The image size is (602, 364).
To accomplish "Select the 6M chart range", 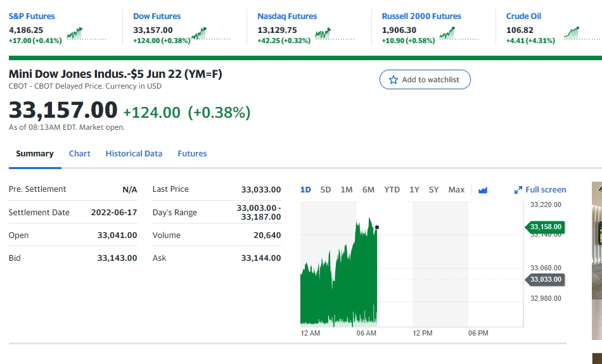I will (368, 189).
